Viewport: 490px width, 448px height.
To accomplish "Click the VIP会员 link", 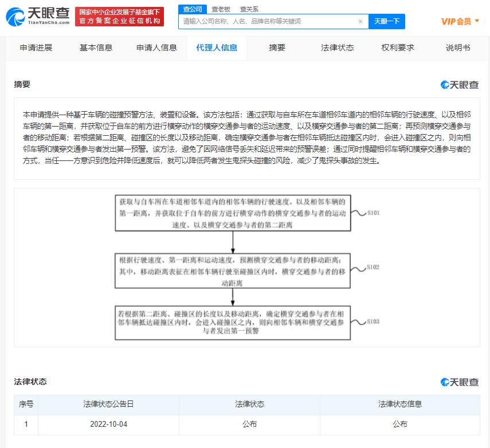I will (x=456, y=22).
